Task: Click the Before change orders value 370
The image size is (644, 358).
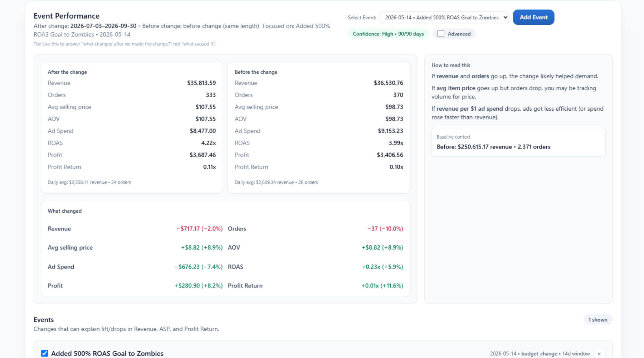Action: [398, 95]
